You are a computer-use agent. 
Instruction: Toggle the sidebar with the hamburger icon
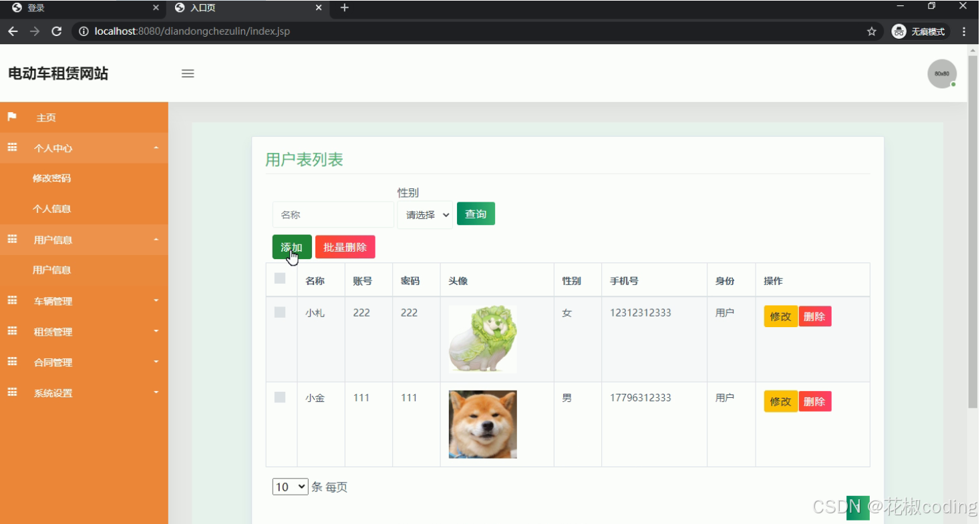click(x=188, y=73)
